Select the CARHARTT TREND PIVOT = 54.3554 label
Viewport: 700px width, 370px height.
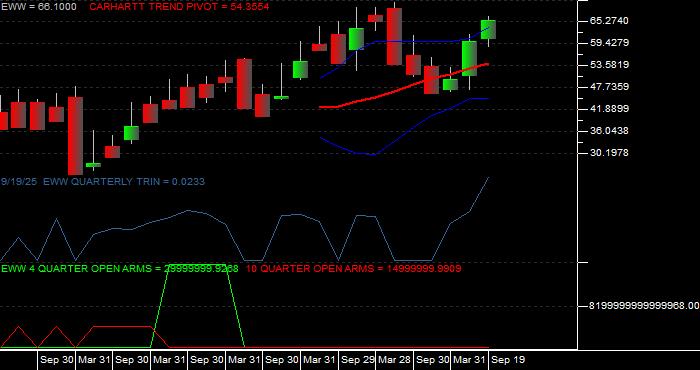179,7
